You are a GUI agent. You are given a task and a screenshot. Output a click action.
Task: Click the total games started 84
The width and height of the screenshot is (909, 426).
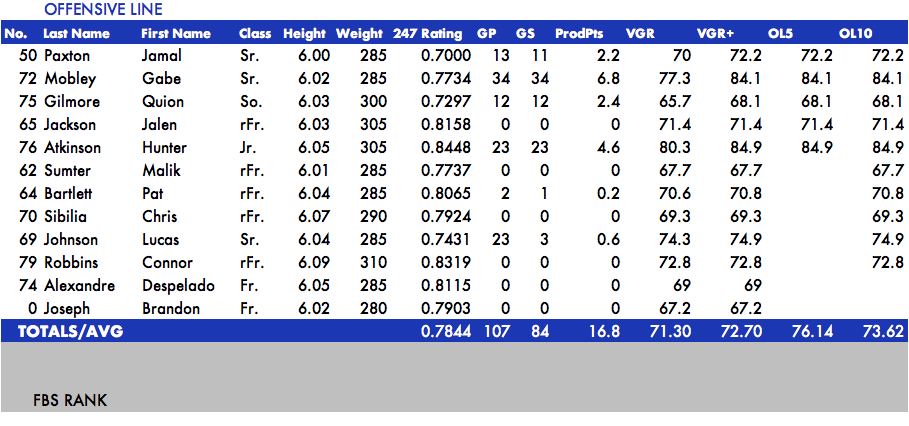[x=539, y=332]
